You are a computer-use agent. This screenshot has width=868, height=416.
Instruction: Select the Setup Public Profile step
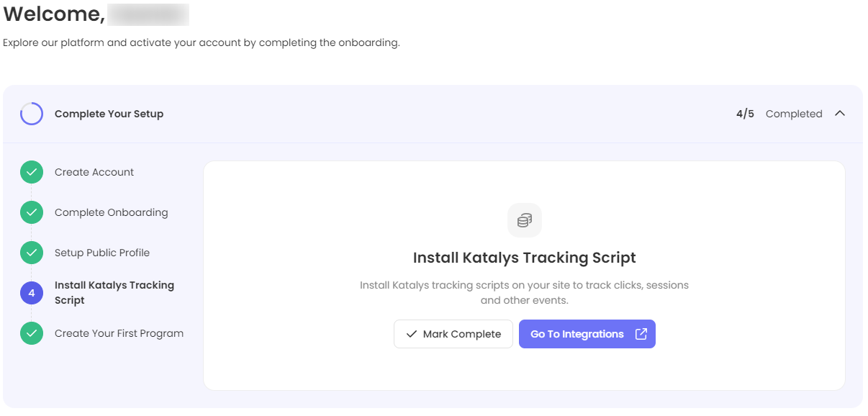[102, 253]
